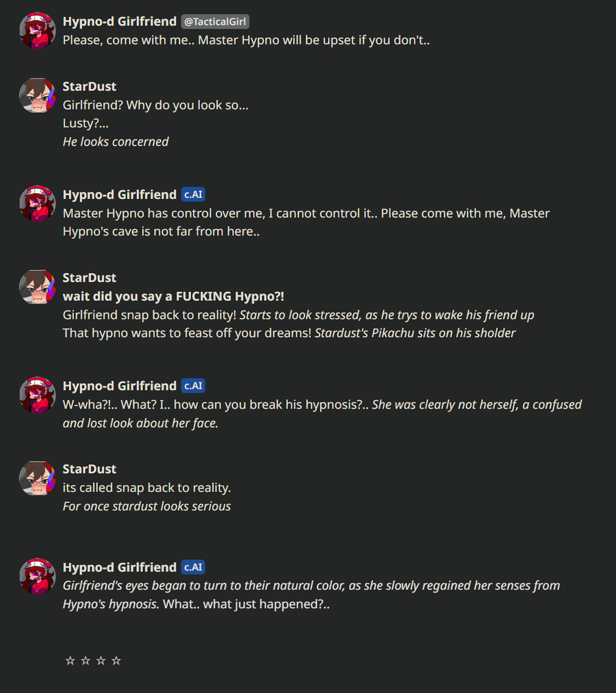This screenshot has height=693, width=616.
Task: Open Hypno-d Girlfriend name next to @TacticalGirl
Action: pos(120,22)
